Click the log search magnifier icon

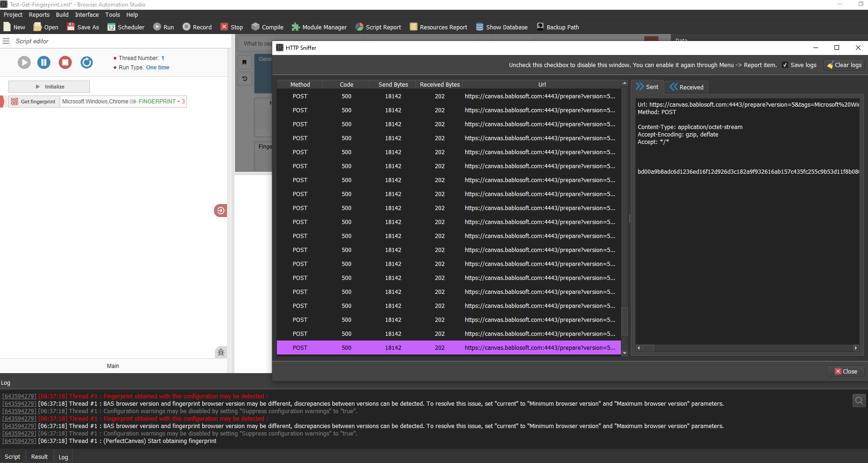859,401
